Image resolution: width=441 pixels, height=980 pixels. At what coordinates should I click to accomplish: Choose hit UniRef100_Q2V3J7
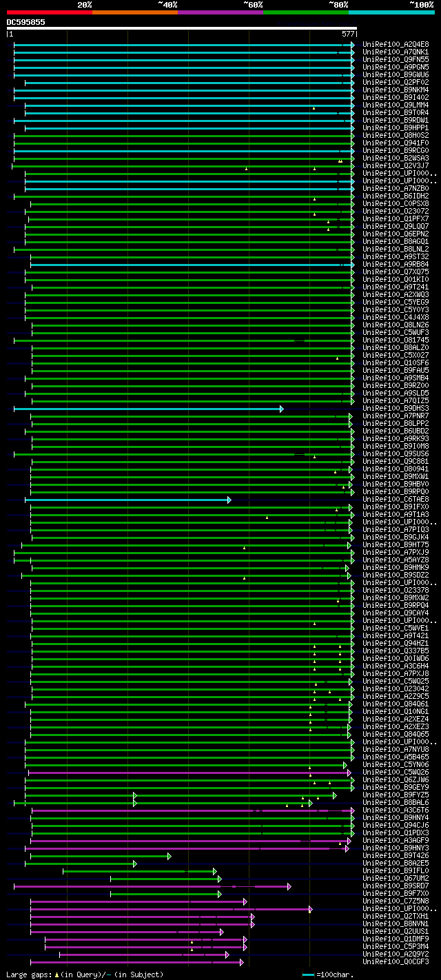(x=396, y=165)
